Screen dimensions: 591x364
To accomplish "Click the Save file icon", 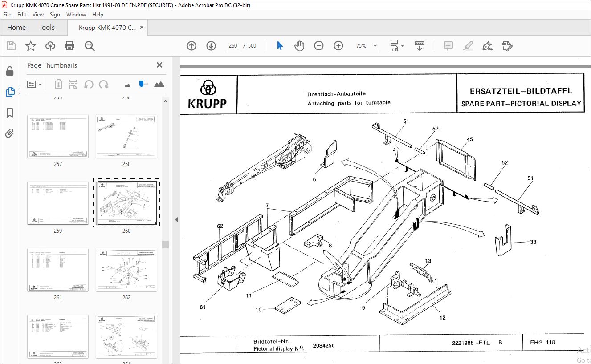I will click(x=11, y=46).
